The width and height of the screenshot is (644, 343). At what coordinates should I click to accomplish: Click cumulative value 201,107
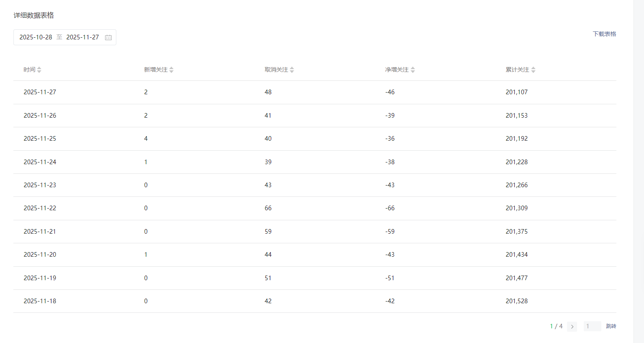coord(516,92)
